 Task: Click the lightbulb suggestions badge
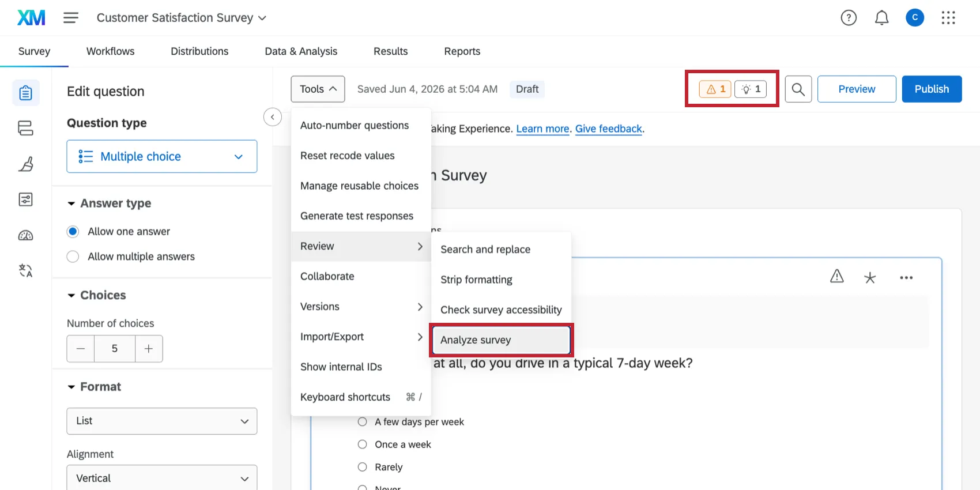[751, 89]
